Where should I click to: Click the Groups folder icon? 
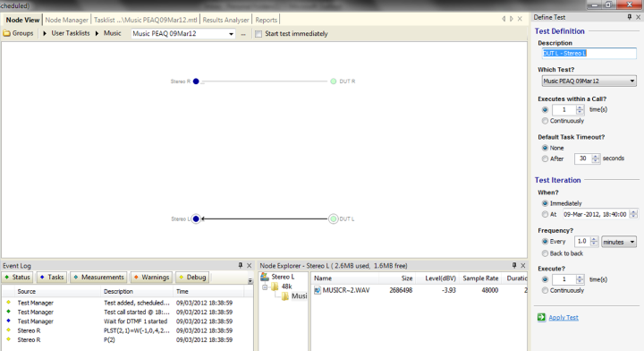[7, 33]
